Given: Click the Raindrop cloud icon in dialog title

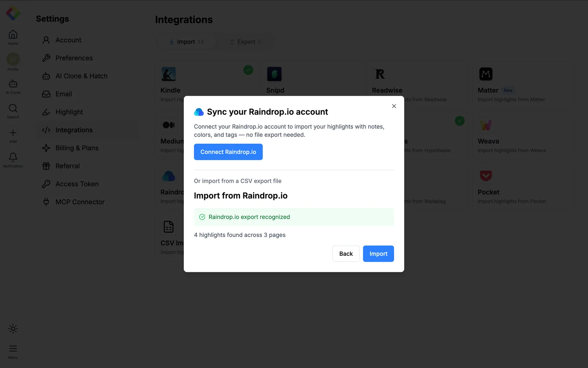Looking at the screenshot, I should (x=199, y=112).
